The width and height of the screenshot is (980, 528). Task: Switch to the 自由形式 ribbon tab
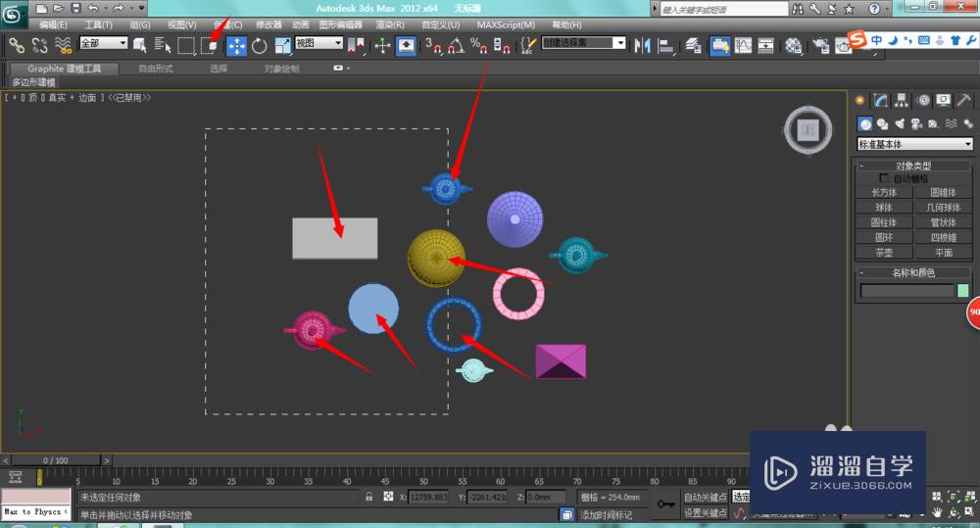155,69
